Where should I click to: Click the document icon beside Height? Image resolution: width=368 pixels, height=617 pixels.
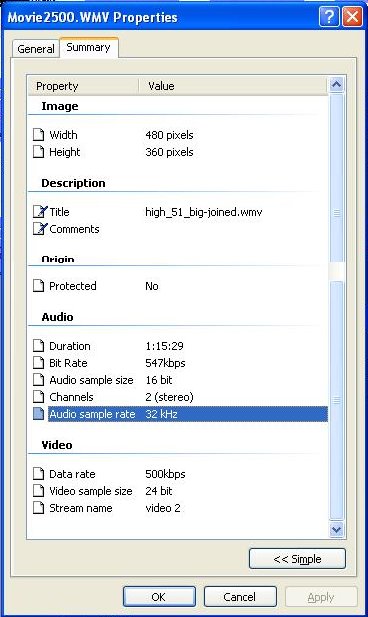(38, 151)
